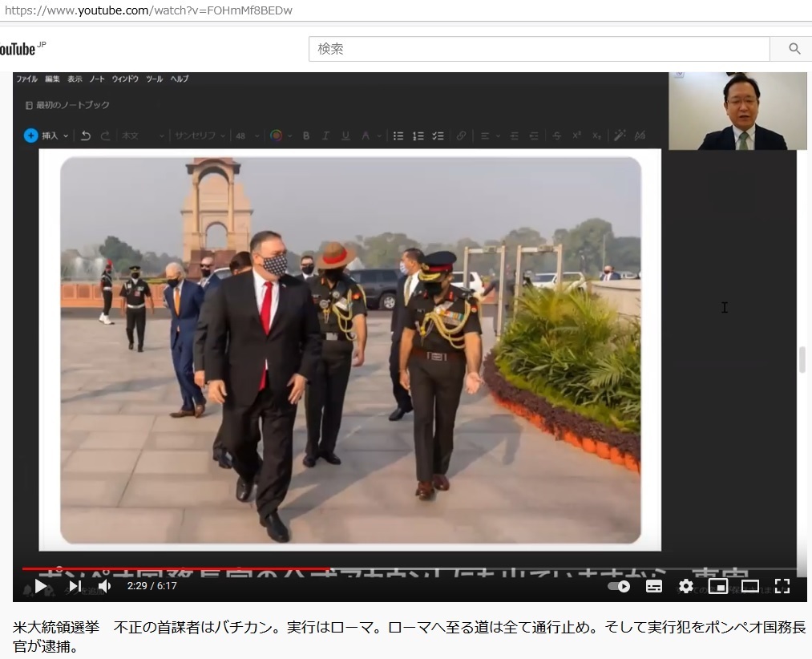Open the サンセリフ font dropdown
The height and width of the screenshot is (659, 812).
coord(200,135)
